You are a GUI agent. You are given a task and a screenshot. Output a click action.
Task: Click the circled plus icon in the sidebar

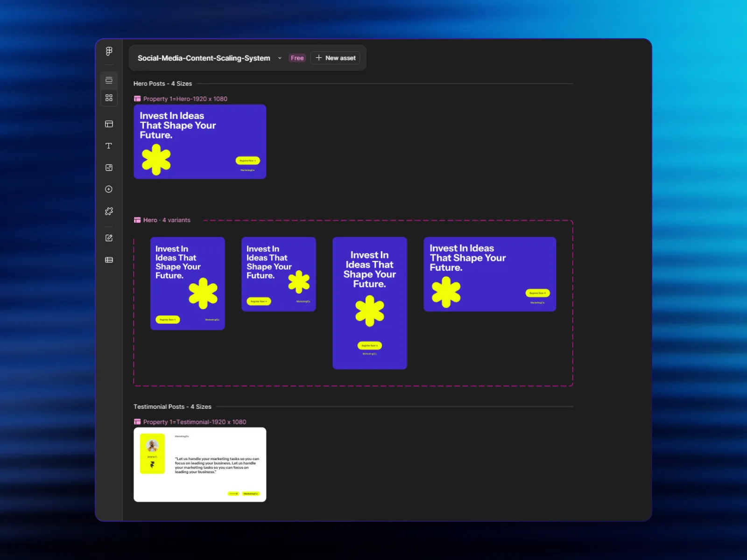(109, 189)
